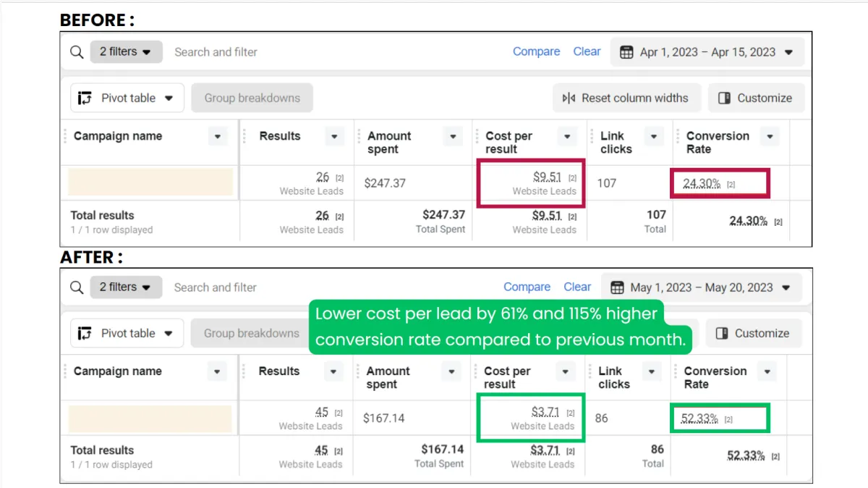Open the 2 filters dropdown in AFTER panel
The height and width of the screenshot is (488, 868).
[x=126, y=287]
